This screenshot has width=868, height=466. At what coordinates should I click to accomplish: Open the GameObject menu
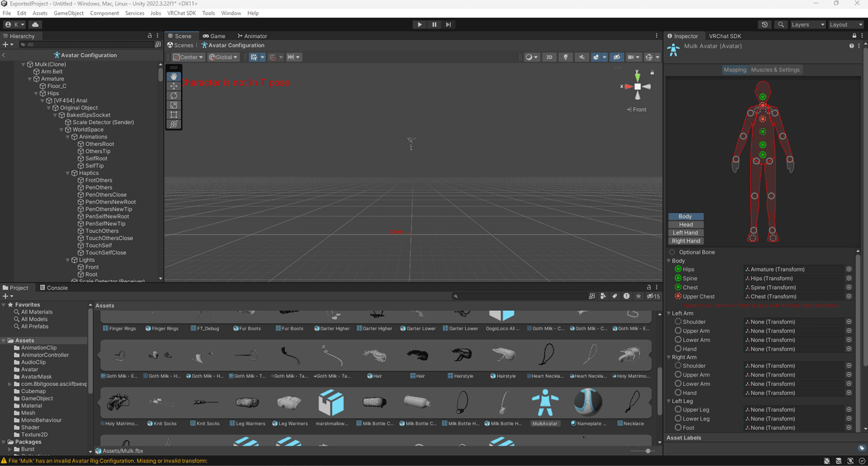tap(68, 13)
